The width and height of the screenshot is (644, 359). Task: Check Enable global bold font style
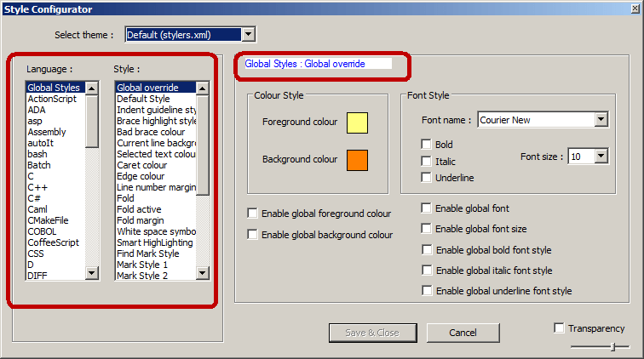tap(427, 249)
